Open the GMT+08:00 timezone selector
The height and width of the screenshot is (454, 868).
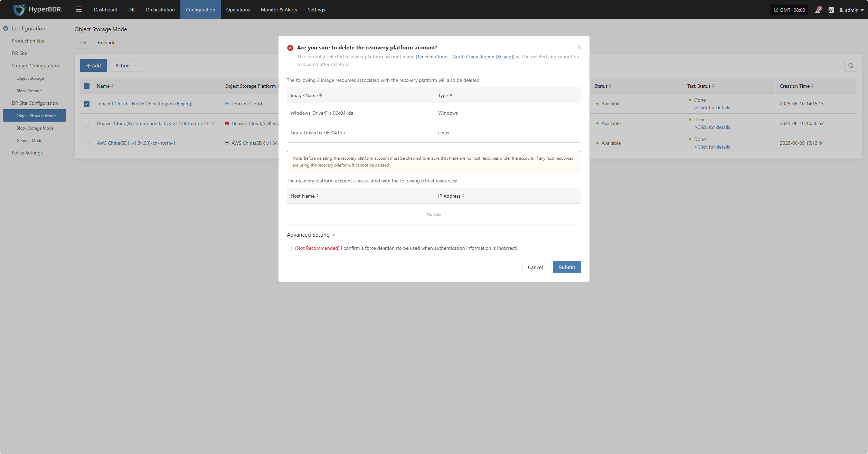pyautogui.click(x=789, y=10)
